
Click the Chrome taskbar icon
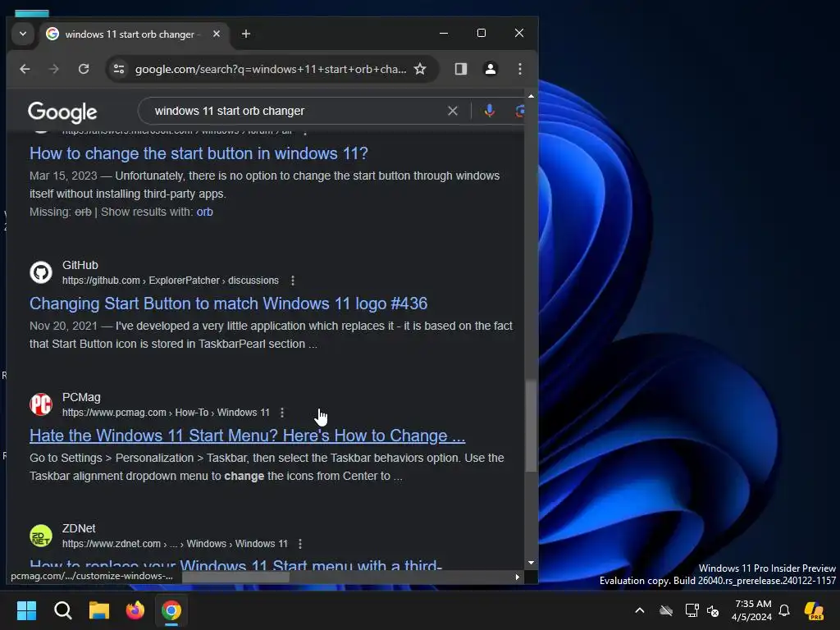(x=171, y=610)
